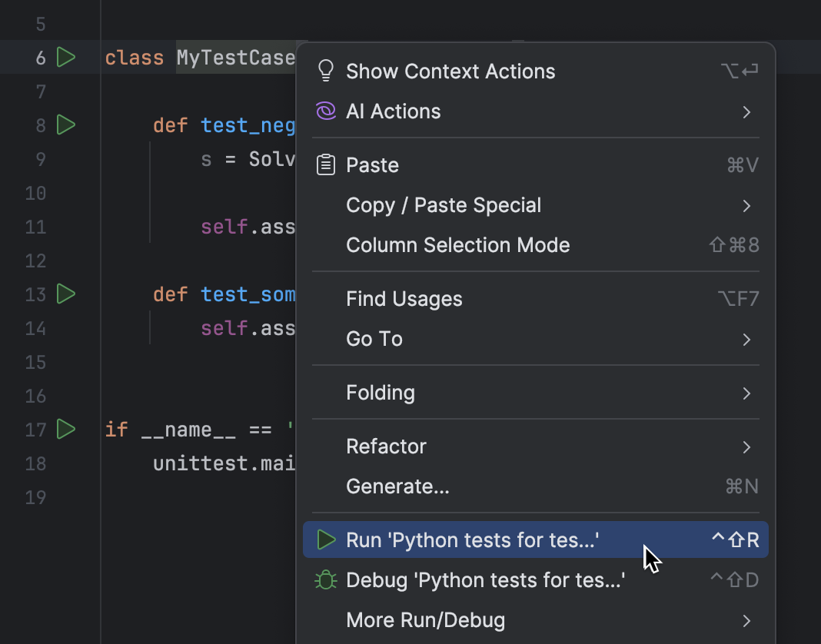Click the run icon beside class MyTestCase

tap(66, 57)
